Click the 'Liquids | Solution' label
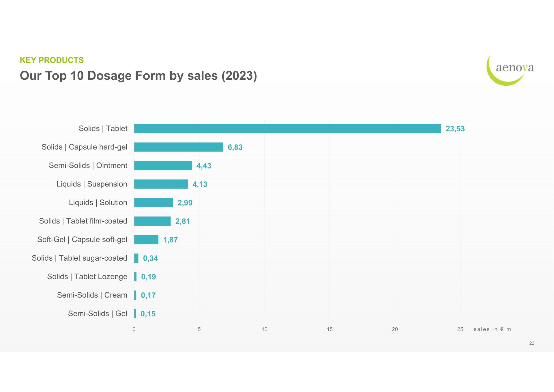The height and width of the screenshot is (392, 554). 98,202
